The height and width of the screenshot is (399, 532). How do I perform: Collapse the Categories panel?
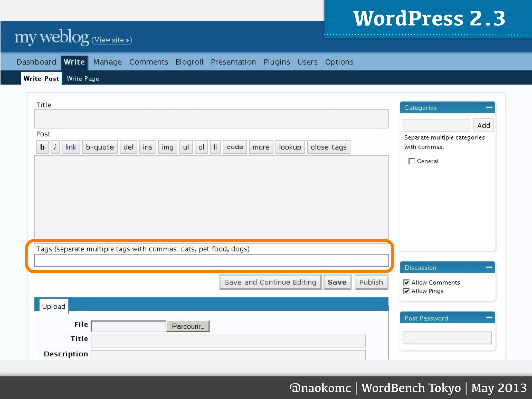(x=489, y=108)
